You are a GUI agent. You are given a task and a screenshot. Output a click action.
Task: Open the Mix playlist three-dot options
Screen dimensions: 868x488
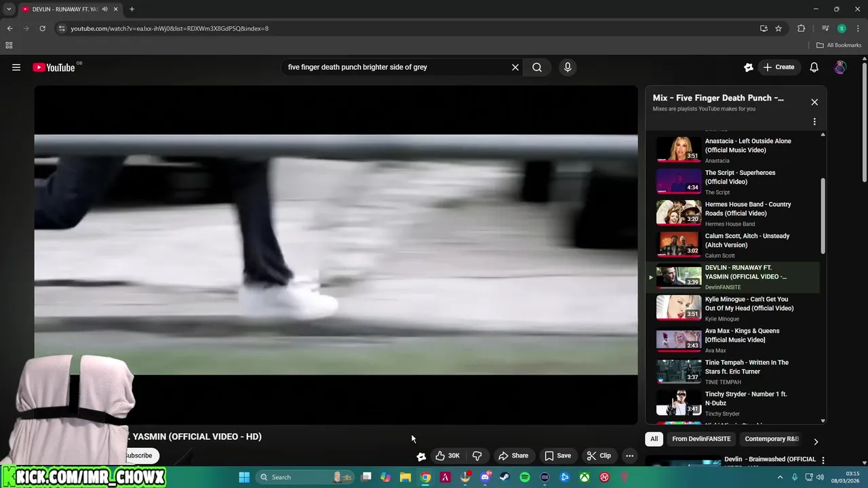pos(814,122)
